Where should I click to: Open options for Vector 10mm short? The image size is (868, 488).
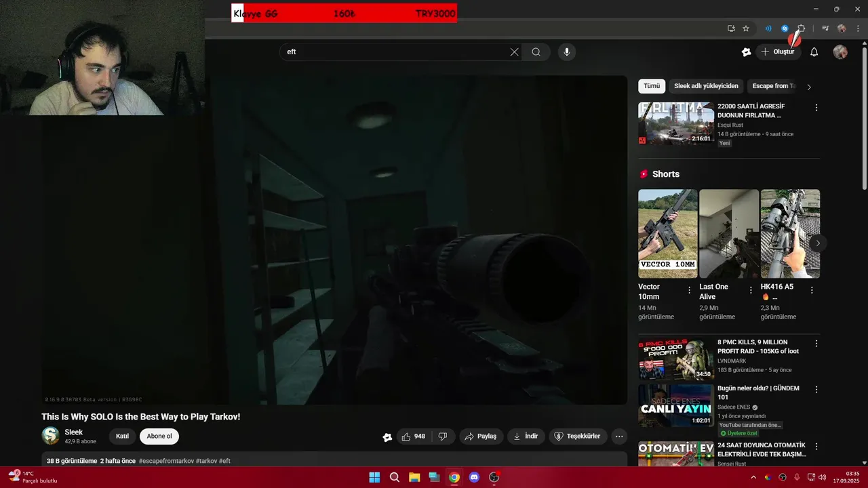tap(690, 290)
